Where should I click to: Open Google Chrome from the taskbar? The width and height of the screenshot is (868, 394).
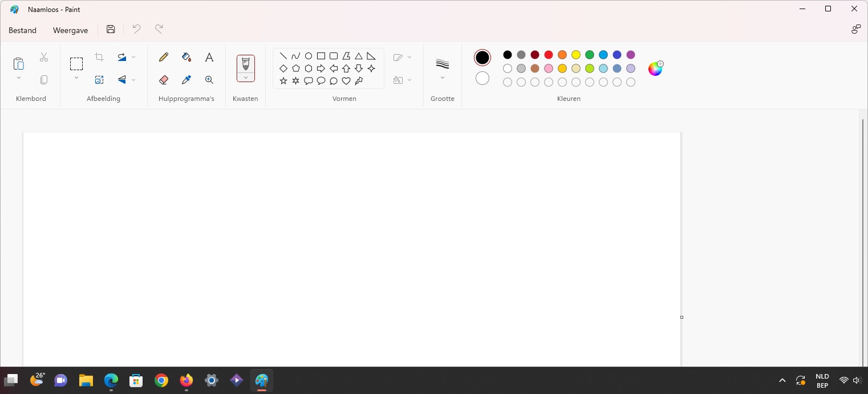[161, 380]
